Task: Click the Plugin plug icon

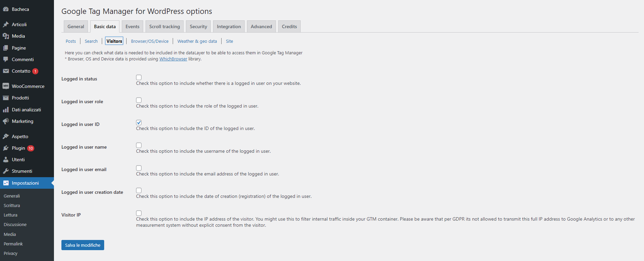Action: point(6,148)
